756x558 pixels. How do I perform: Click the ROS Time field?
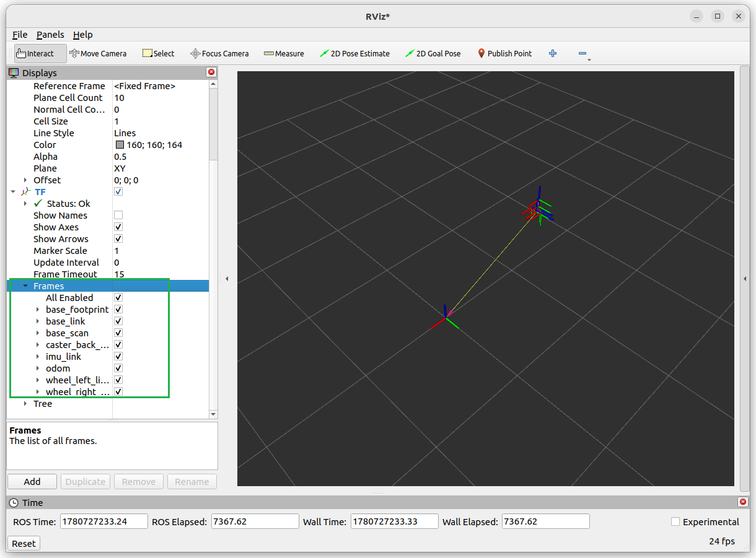104,521
